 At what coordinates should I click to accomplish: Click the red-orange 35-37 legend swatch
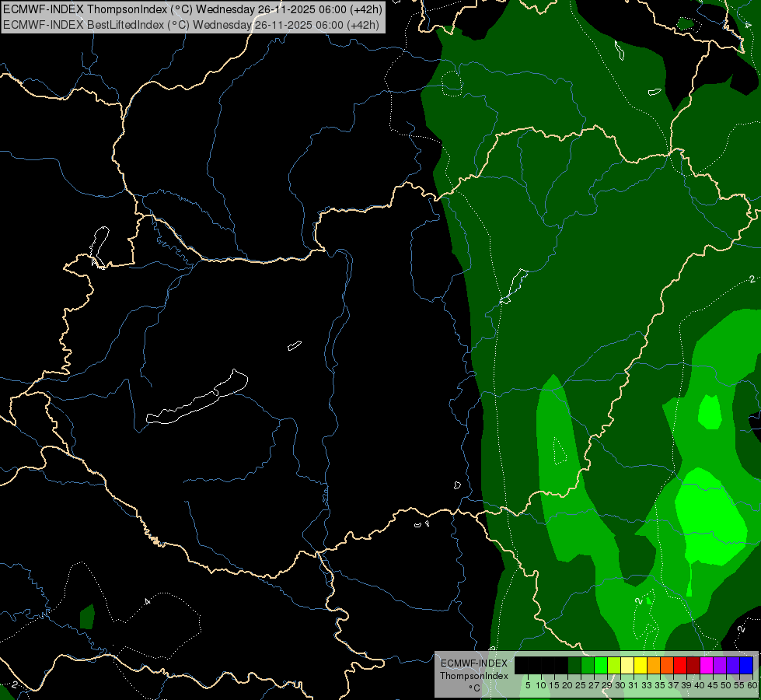667,665
